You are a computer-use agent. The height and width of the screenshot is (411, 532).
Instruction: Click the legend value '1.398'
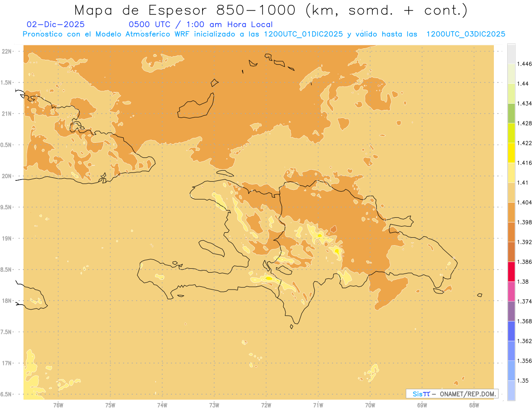click(x=524, y=222)
